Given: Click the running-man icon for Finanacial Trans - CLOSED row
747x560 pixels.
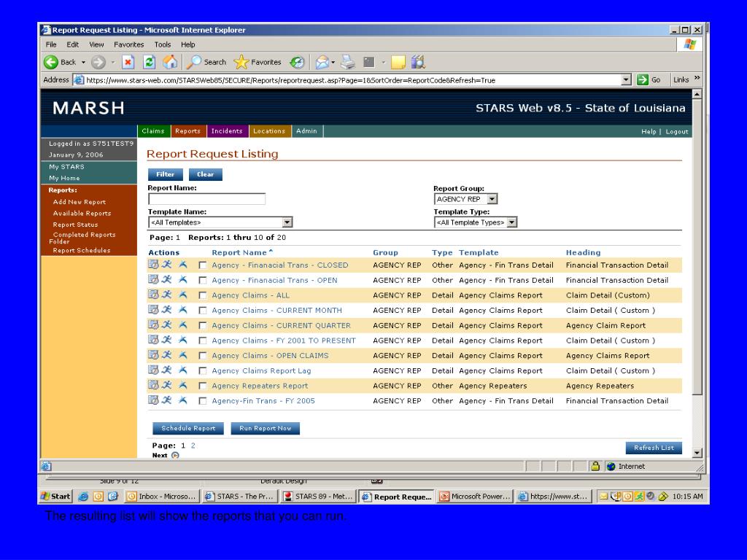Looking at the screenshot, I should [167, 265].
